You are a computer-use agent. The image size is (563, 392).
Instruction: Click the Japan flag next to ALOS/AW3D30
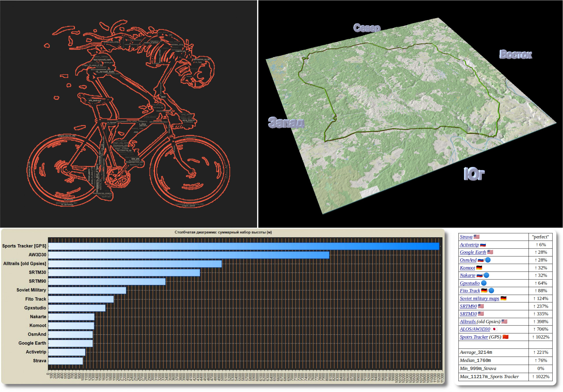click(x=494, y=329)
